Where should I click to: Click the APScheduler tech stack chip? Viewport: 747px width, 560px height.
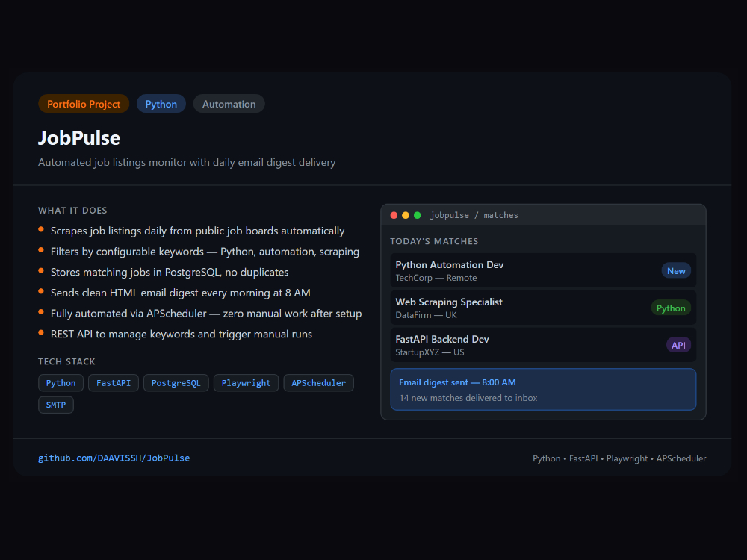pyautogui.click(x=318, y=383)
